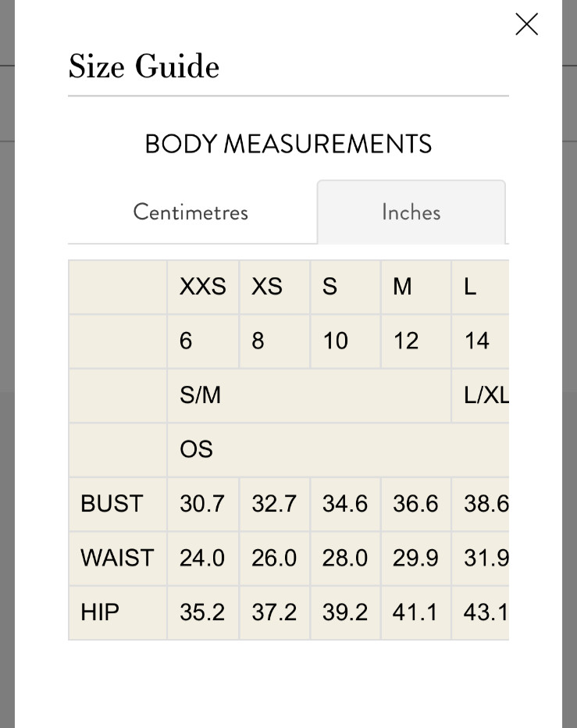Screen dimensions: 577x728
Task: Click the Size Guide heading
Action: [x=144, y=66]
